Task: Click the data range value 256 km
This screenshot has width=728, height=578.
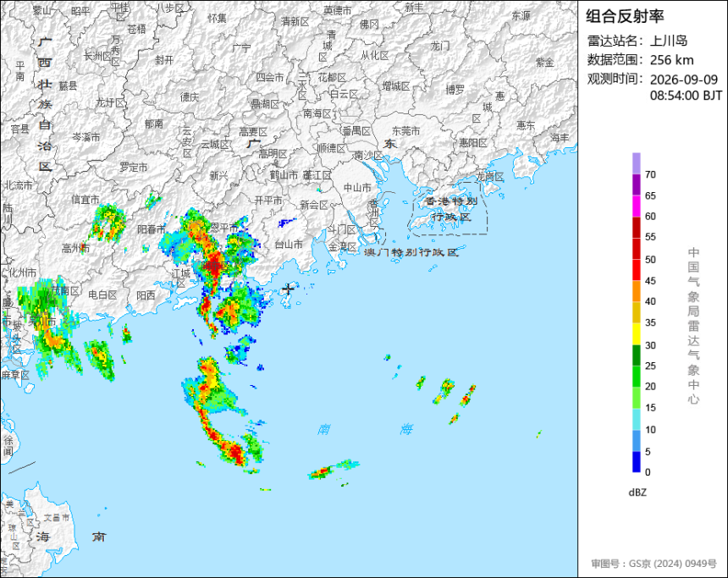Action: click(x=671, y=60)
